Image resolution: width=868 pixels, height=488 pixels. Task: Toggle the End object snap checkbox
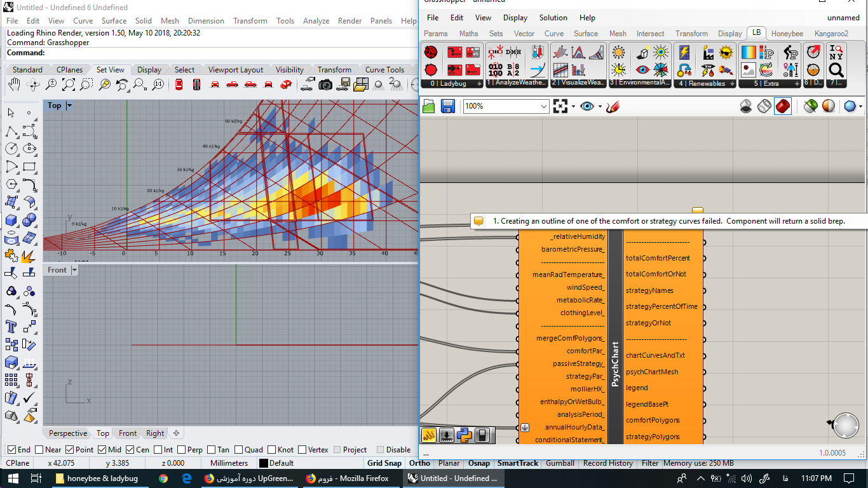[x=10, y=450]
